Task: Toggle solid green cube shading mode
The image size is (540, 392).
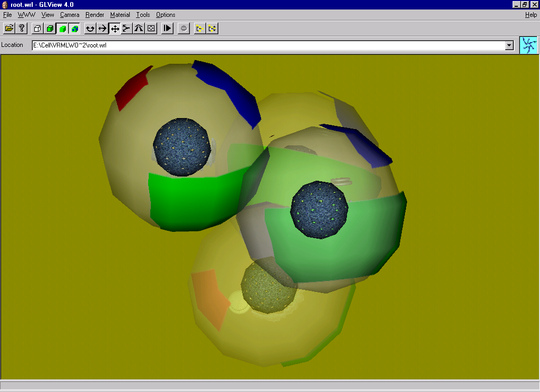Action: (63, 28)
